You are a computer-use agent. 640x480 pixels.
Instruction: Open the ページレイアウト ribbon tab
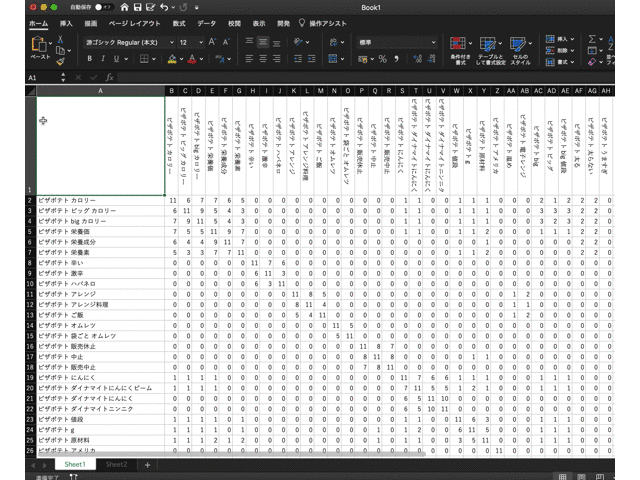pyautogui.click(x=132, y=22)
